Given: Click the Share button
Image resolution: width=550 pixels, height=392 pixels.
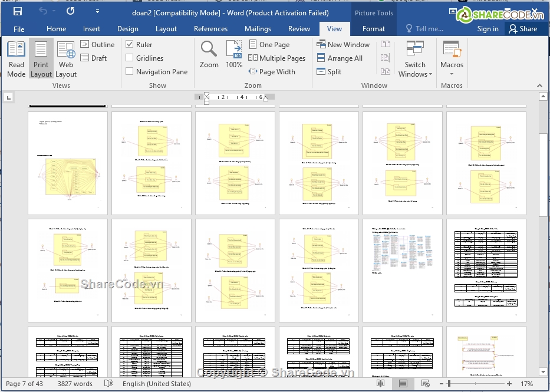Looking at the screenshot, I should [523, 29].
